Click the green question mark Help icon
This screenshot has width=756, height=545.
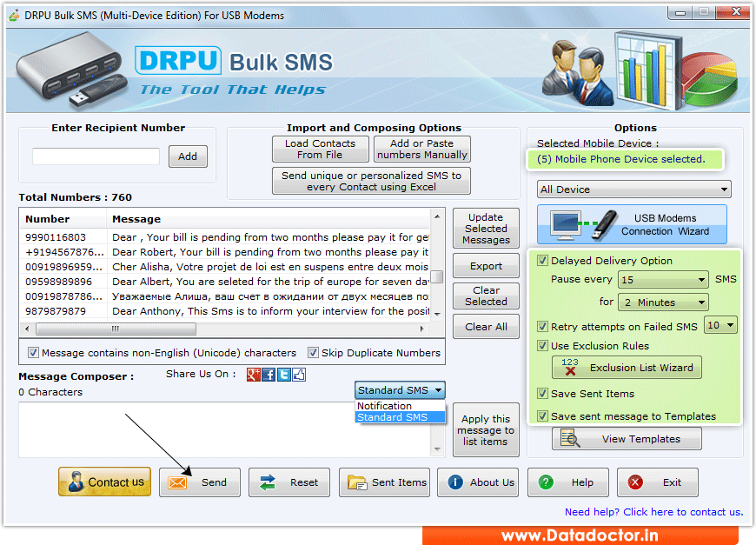pyautogui.click(x=546, y=482)
